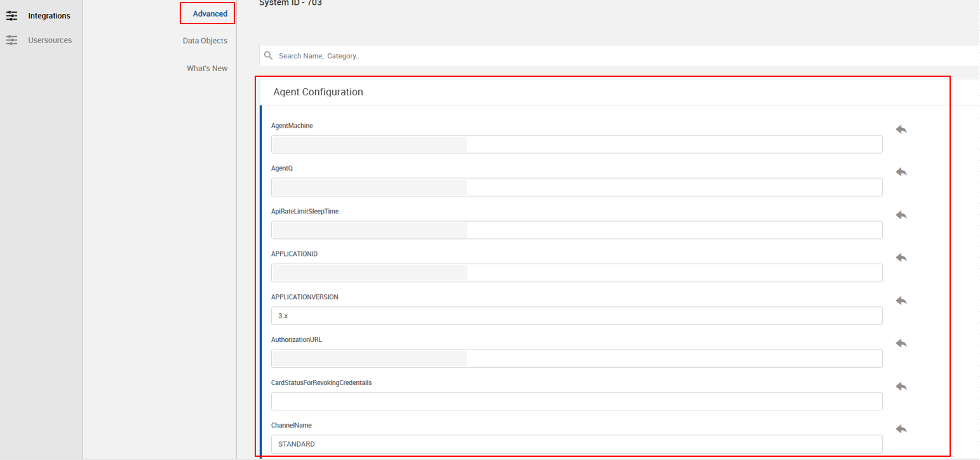Open the Advanced tab
The image size is (980, 460).
pos(210,13)
